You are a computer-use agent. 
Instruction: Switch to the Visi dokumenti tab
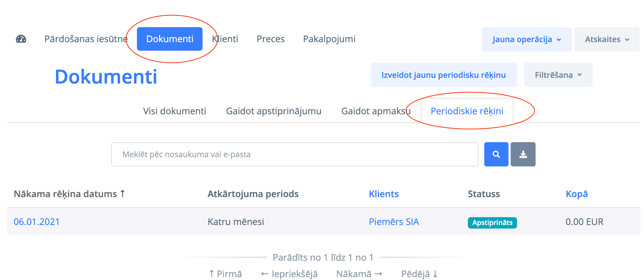tap(174, 111)
